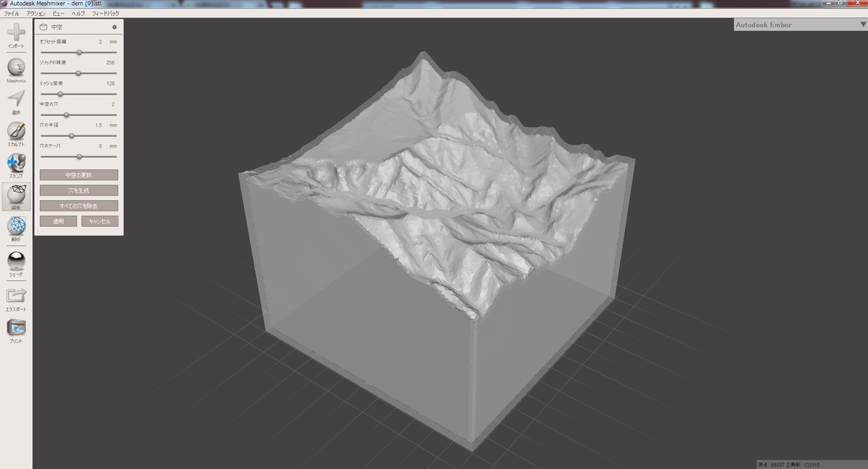Click the 穴のテーパ value 0
This screenshot has height=469, width=868.
click(101, 146)
